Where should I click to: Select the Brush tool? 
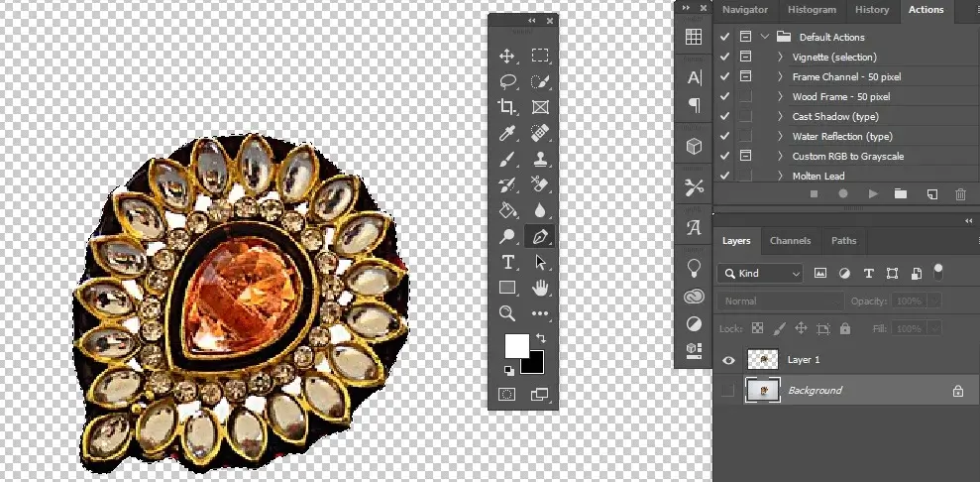(507, 159)
